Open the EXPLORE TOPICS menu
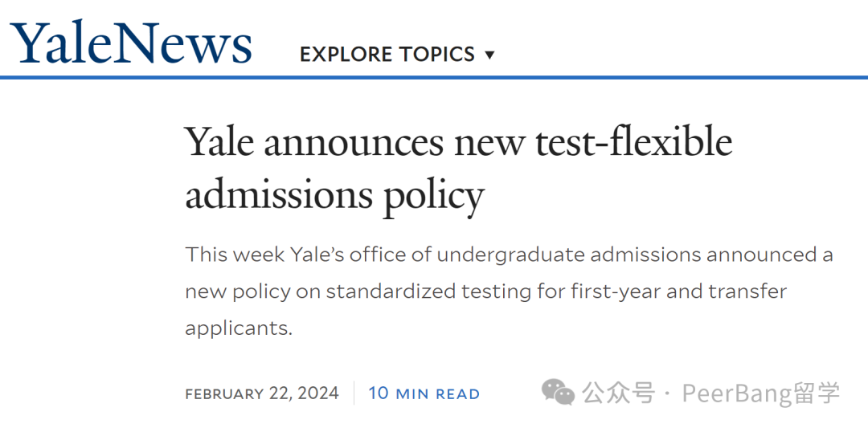 [x=397, y=54]
